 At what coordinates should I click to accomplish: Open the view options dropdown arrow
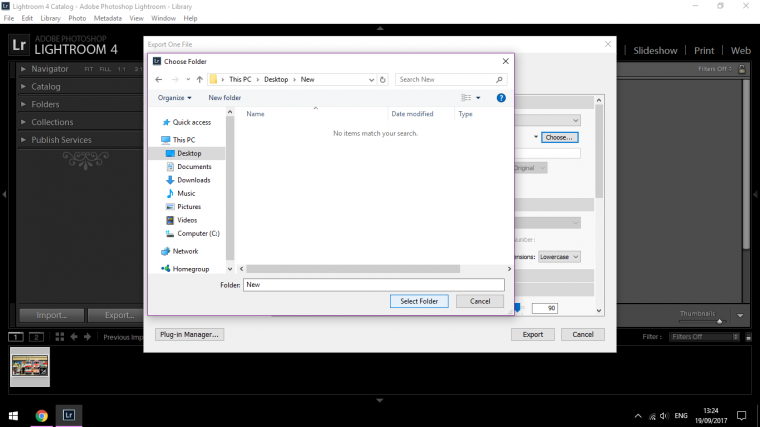point(478,98)
